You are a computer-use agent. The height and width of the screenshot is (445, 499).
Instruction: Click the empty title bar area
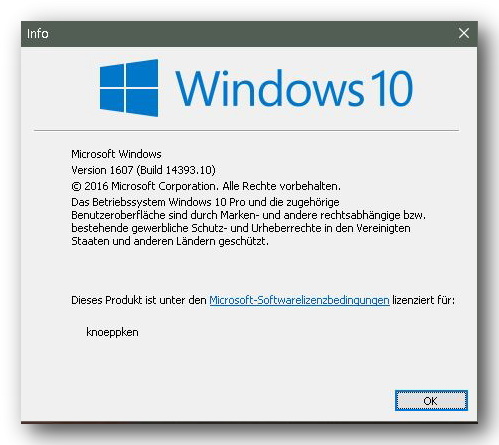tap(250, 34)
